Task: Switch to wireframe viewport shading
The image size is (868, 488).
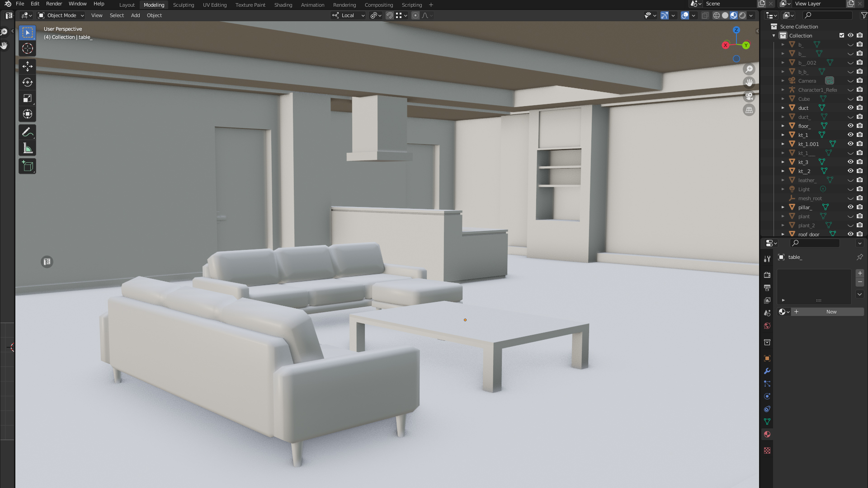Action: coord(717,15)
